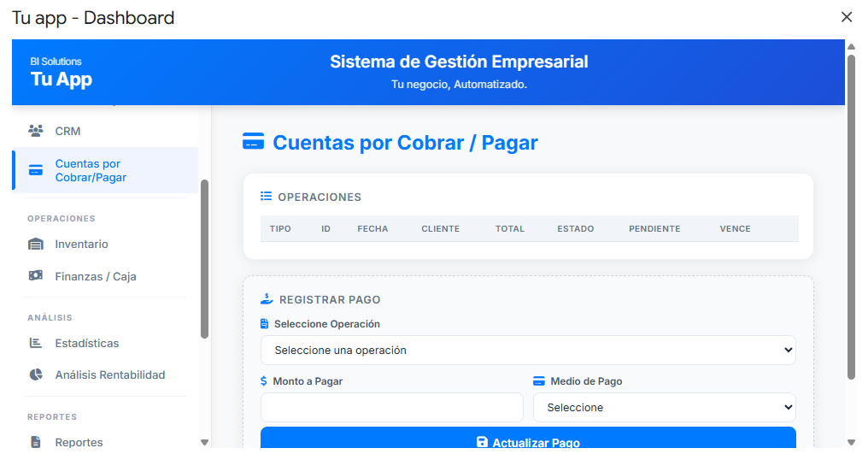Click the sidebar scrollbar thumb
868x454 pixels.
coord(204,258)
